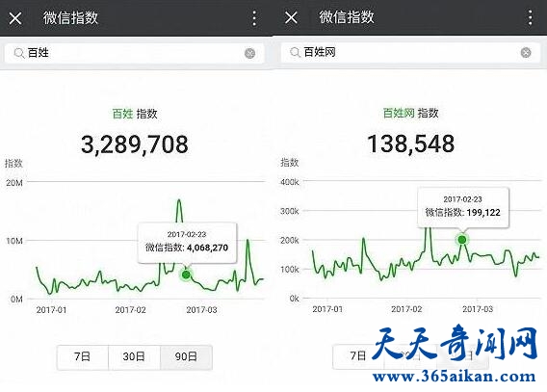Tap the 4,068,270 tooltip on 百姓 chart
This screenshot has height=392, width=547.
click(x=187, y=243)
